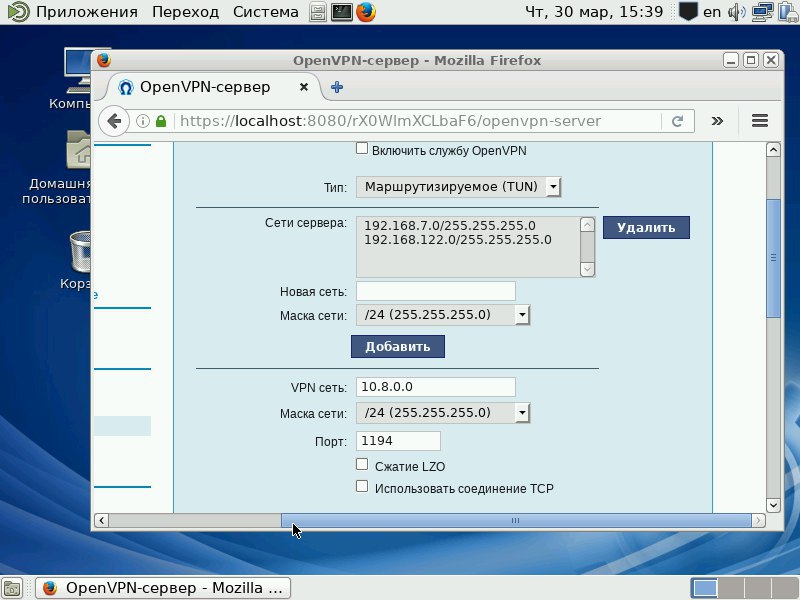Image resolution: width=800 pixels, height=600 pixels.
Task: Click the Новая сеть input field
Action: click(x=435, y=291)
